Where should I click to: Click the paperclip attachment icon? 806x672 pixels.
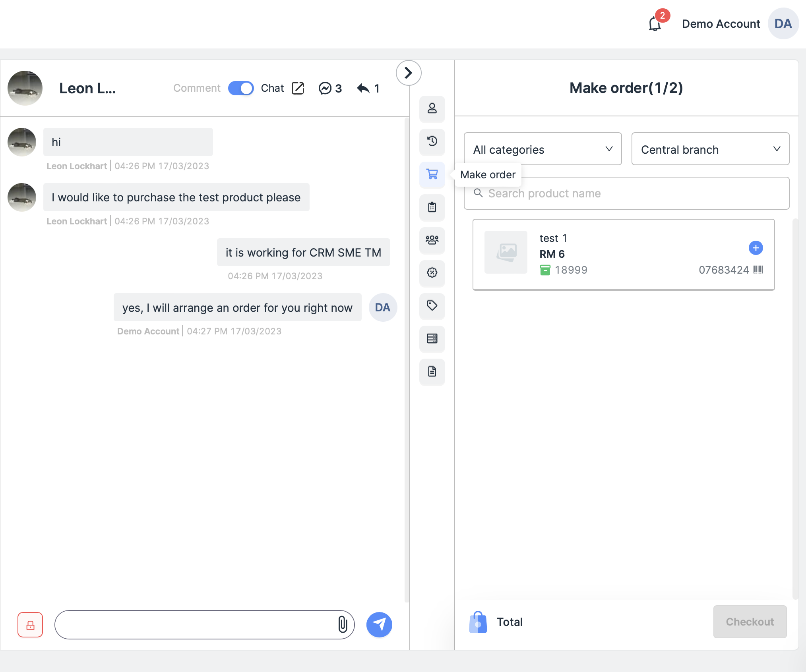(343, 624)
